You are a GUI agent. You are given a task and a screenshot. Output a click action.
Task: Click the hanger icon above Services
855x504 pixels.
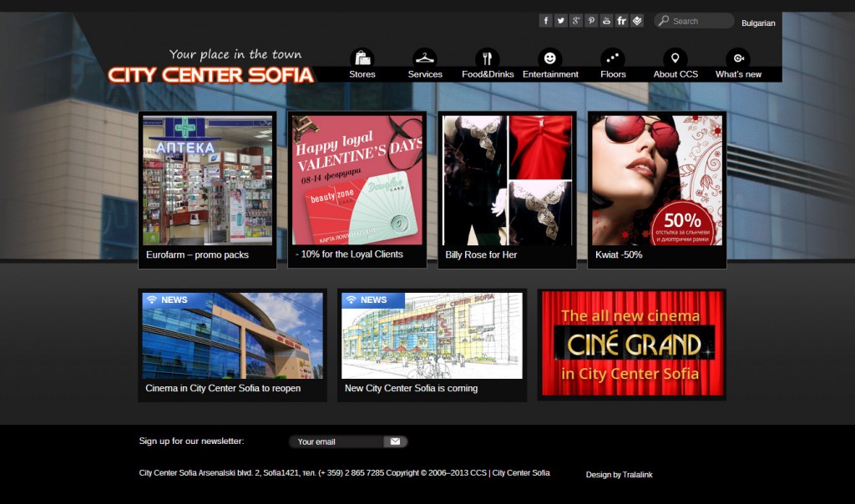pos(425,58)
